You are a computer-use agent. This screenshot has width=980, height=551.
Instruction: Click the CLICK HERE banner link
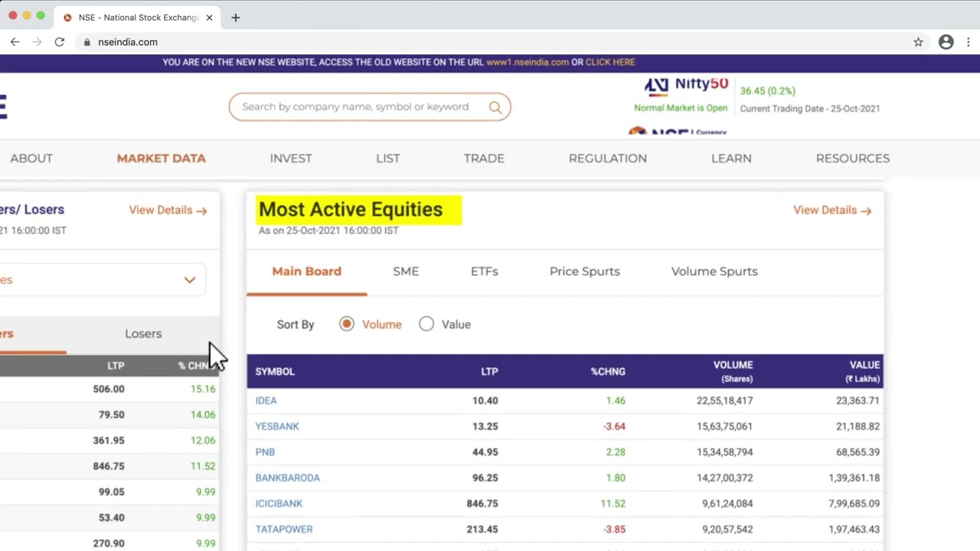click(x=610, y=62)
